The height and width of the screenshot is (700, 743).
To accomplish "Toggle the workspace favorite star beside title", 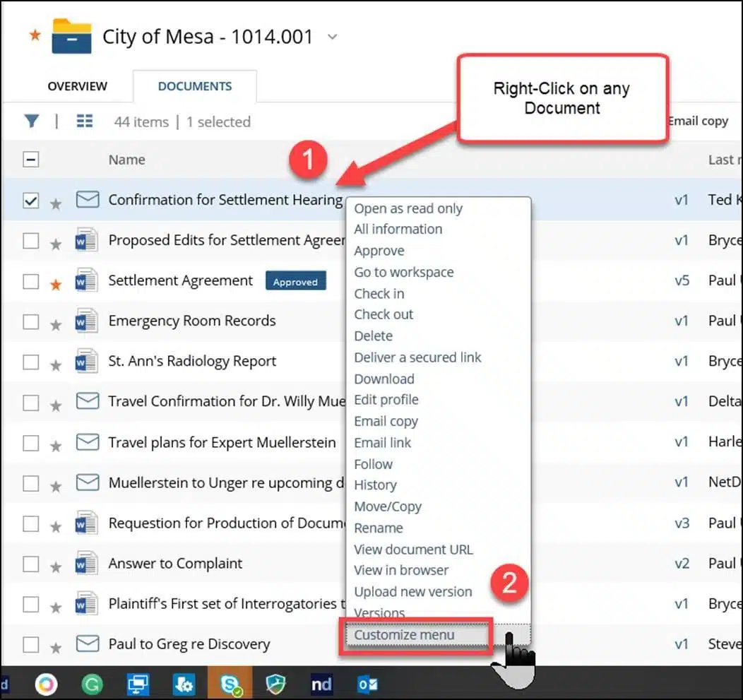I will (35, 35).
